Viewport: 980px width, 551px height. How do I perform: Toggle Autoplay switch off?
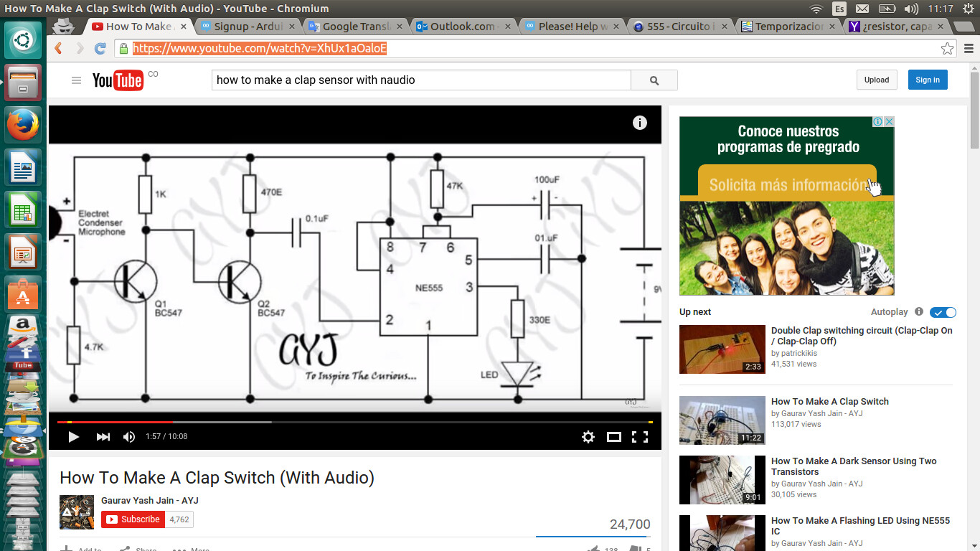point(943,312)
